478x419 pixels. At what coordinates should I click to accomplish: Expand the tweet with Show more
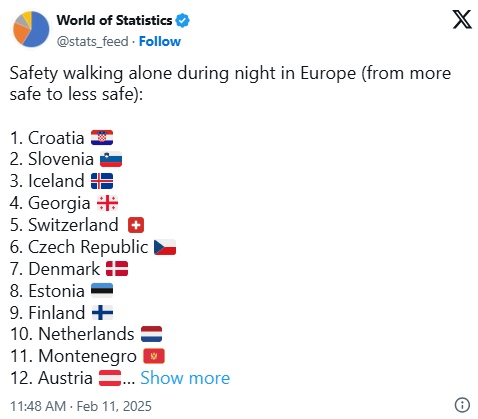(185, 378)
